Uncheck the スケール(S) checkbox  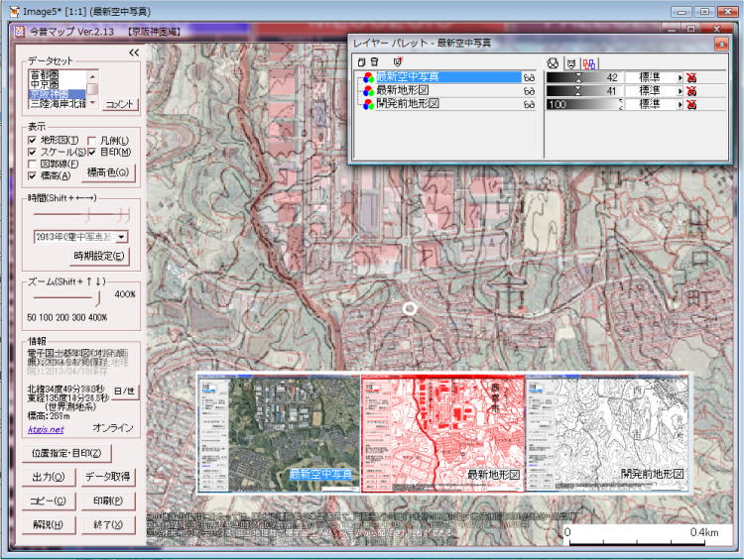[x=33, y=153]
